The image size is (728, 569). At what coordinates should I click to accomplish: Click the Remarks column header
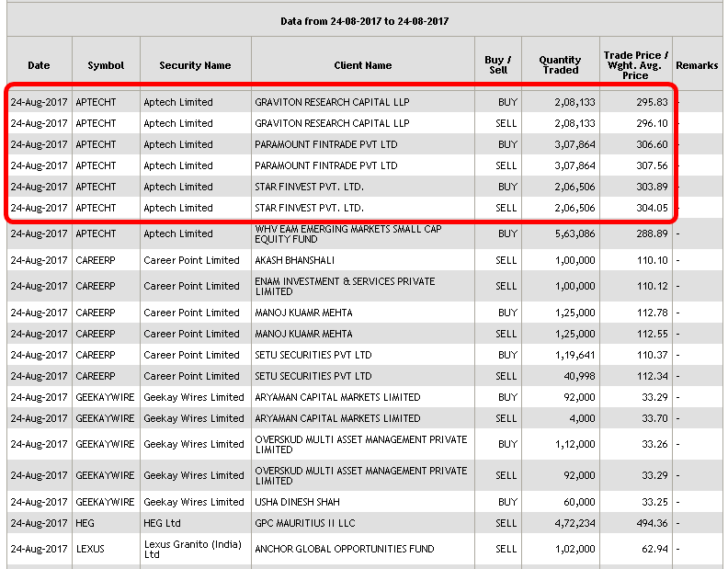pyautogui.click(x=697, y=65)
